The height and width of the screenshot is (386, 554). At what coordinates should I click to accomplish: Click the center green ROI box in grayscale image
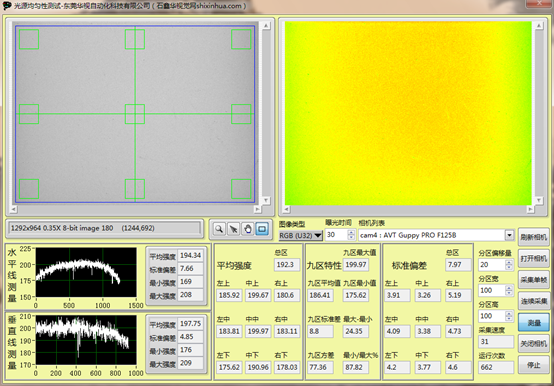(x=135, y=114)
